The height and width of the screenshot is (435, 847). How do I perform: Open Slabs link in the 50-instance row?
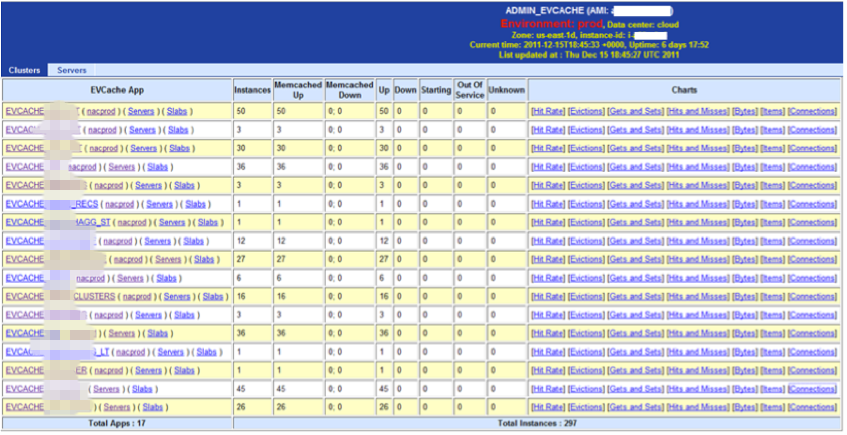177,111
